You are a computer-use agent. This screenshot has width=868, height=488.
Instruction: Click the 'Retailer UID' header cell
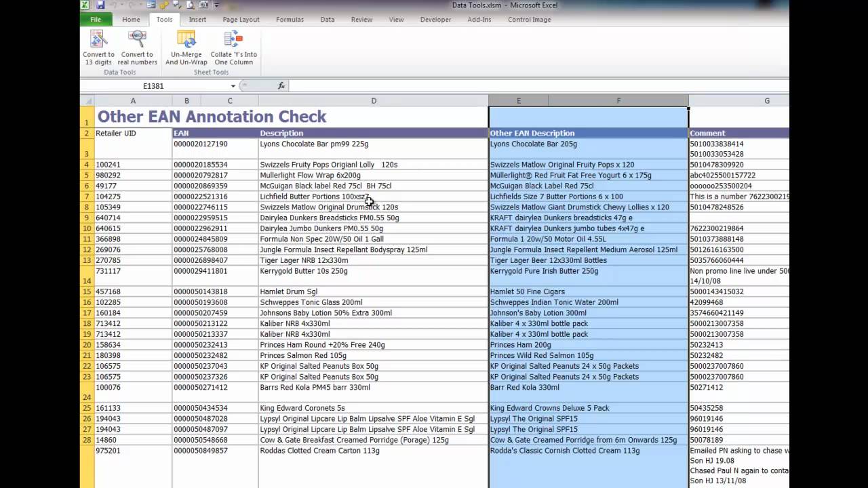(x=133, y=134)
